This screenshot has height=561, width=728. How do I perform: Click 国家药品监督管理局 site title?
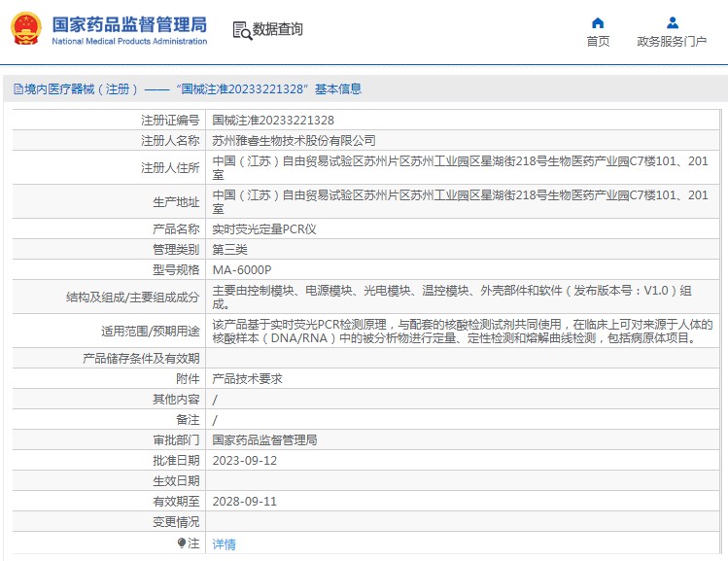pos(129,24)
